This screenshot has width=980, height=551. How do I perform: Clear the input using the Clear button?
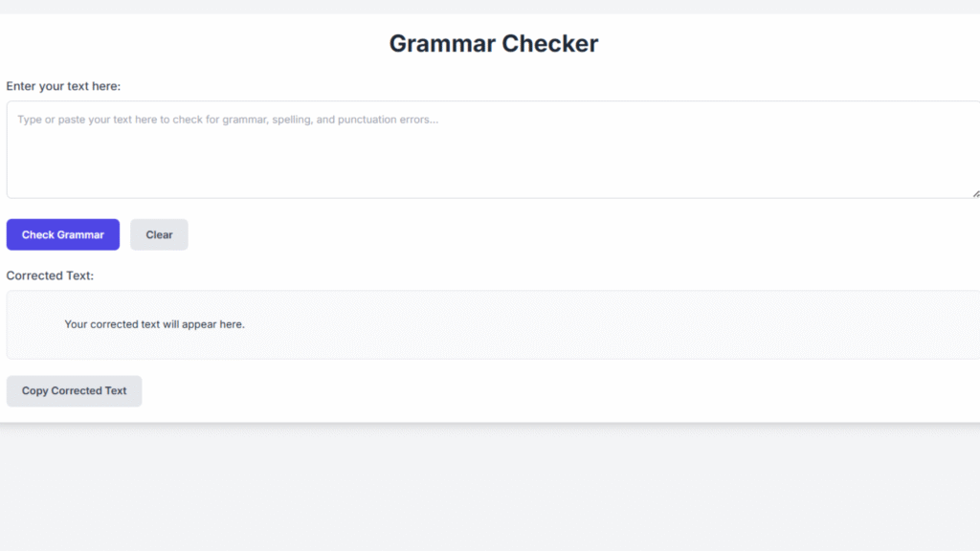point(159,234)
